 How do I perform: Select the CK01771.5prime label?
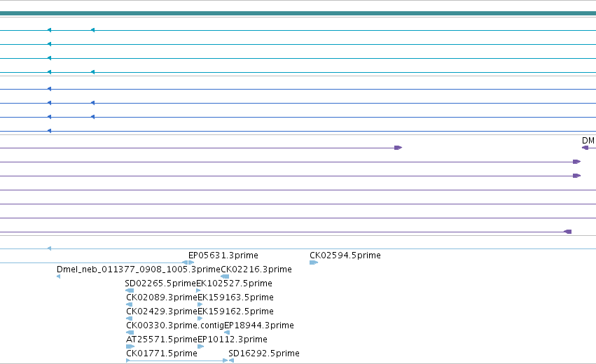[x=162, y=353]
